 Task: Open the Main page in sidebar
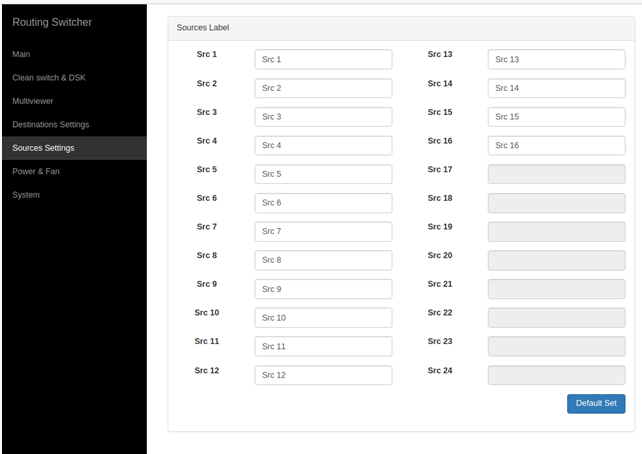(22, 54)
